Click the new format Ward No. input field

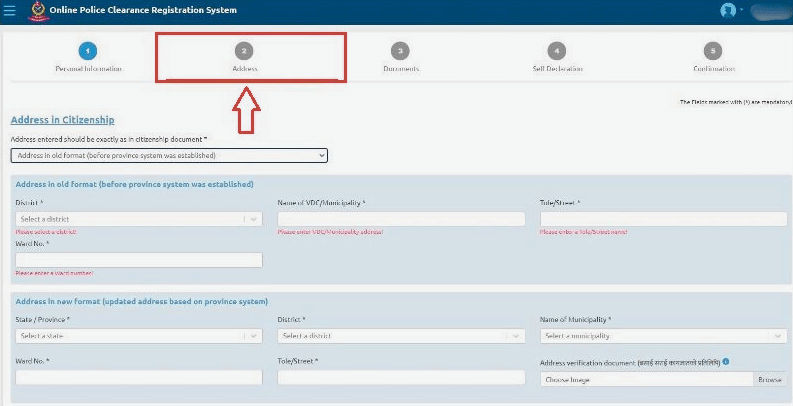139,378
